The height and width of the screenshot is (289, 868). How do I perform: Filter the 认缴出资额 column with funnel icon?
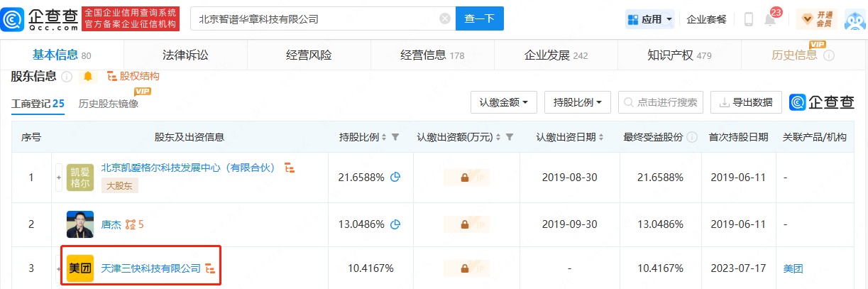coord(509,137)
